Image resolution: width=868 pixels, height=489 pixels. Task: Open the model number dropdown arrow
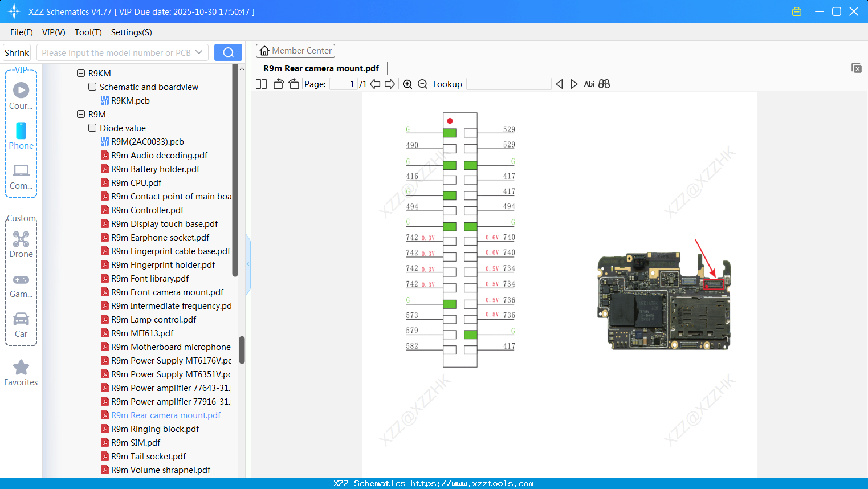[199, 52]
